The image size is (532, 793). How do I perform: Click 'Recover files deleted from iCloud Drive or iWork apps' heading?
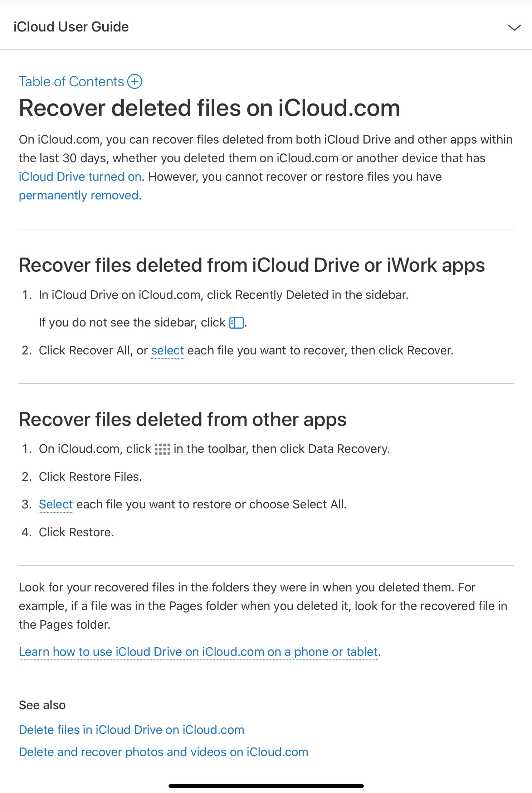click(252, 265)
